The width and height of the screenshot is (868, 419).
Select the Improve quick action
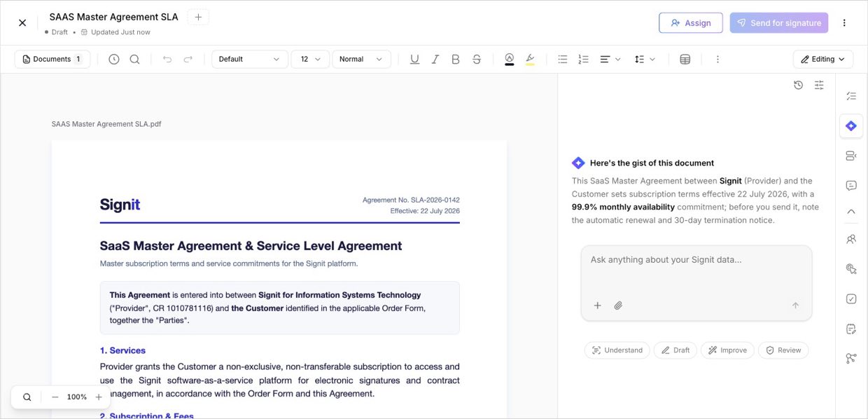[x=727, y=350]
